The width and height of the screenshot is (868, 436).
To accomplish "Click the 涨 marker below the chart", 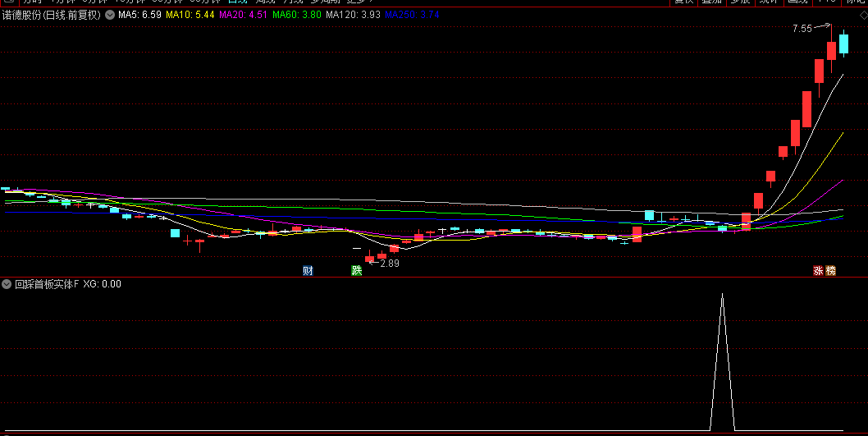I will [818, 270].
